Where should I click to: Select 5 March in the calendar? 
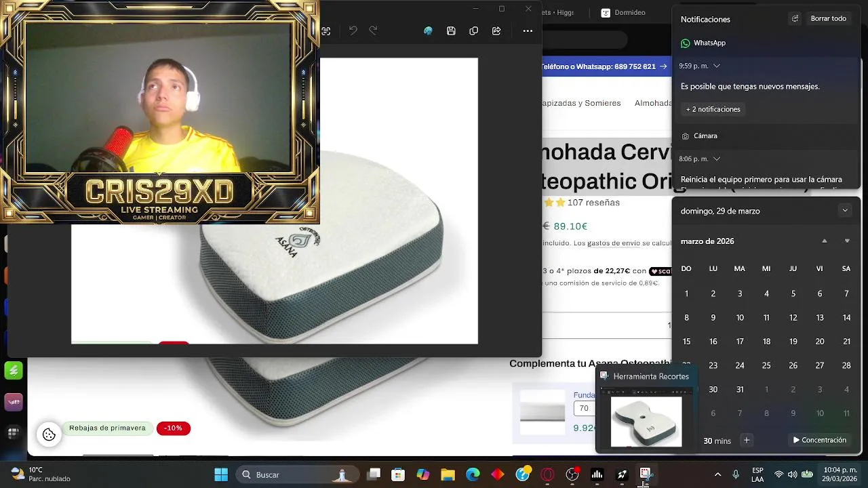click(x=793, y=293)
